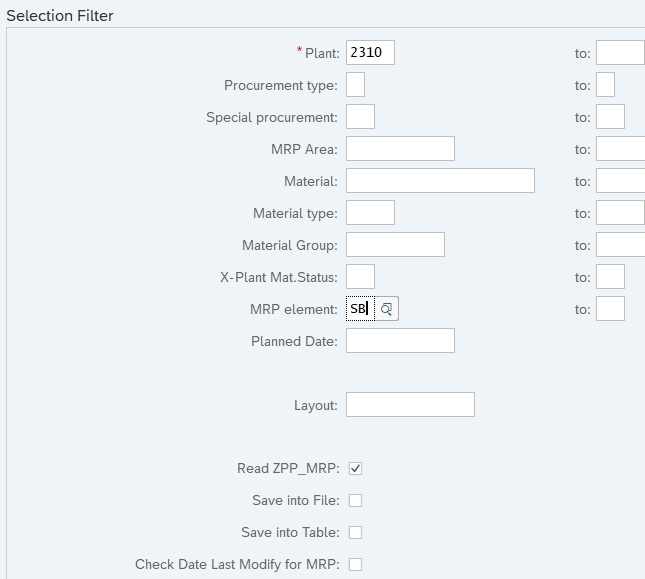The height and width of the screenshot is (579, 645).
Task: Focus the Planned Date input field
Action: [x=400, y=341]
